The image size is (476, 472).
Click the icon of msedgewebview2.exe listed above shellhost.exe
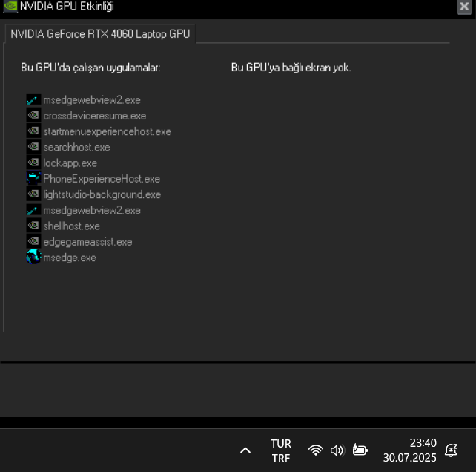click(x=33, y=210)
